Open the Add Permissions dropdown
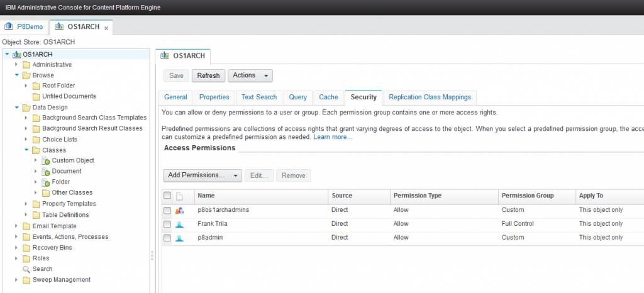644x293 pixels. [203, 175]
